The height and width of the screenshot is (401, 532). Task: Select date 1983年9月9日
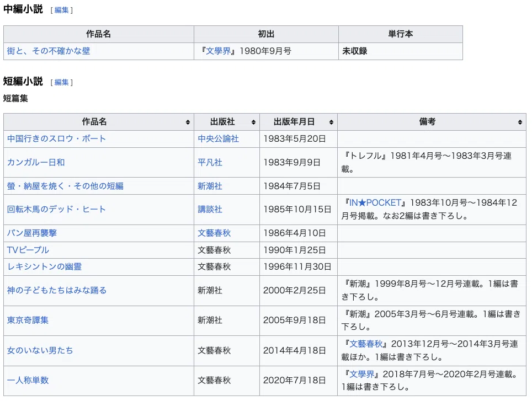[x=292, y=163]
